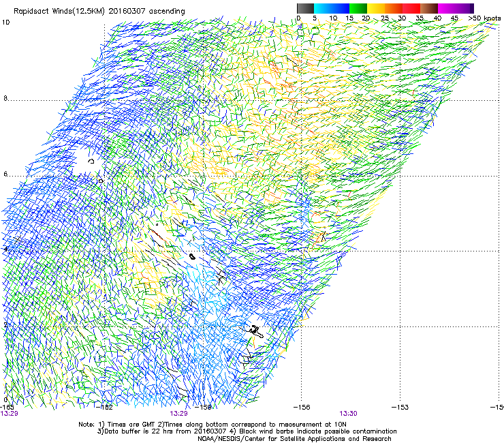Click the latitude label '6'

5,174
